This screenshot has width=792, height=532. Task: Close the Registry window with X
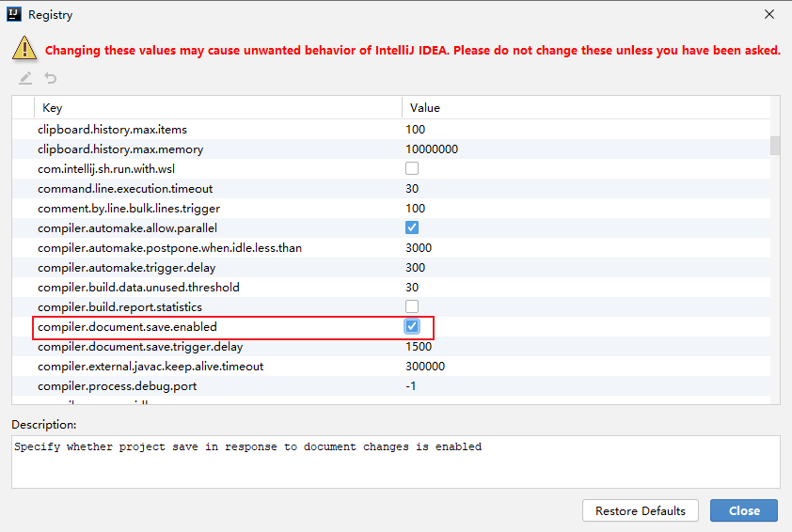tap(768, 15)
